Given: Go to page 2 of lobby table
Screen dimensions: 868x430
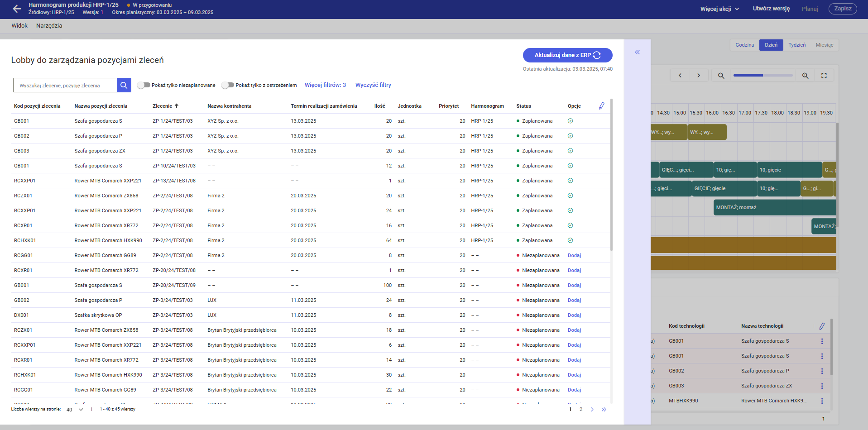Looking at the screenshot, I should click(x=581, y=409).
